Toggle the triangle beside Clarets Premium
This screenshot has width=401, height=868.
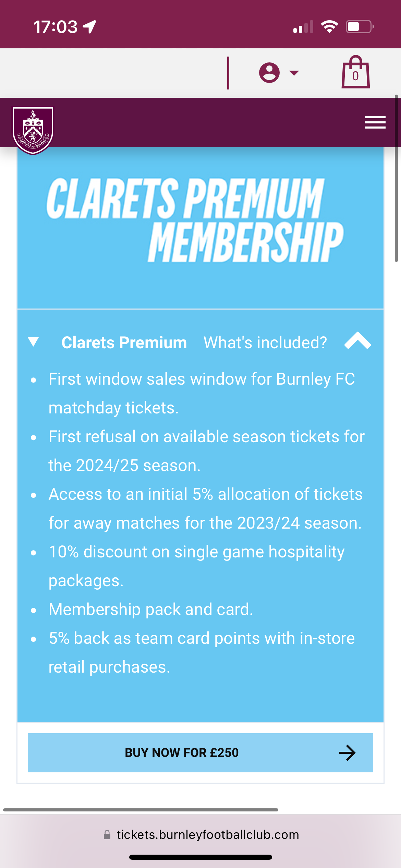pos(33,342)
